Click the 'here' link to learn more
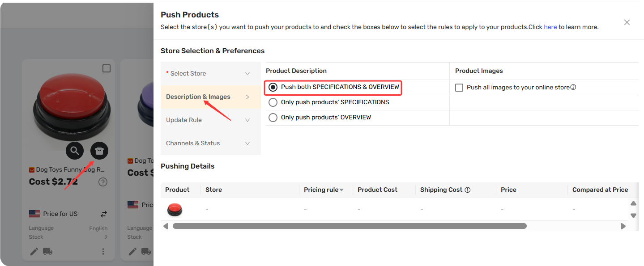Image resolution: width=644 pixels, height=266 pixels. click(550, 27)
